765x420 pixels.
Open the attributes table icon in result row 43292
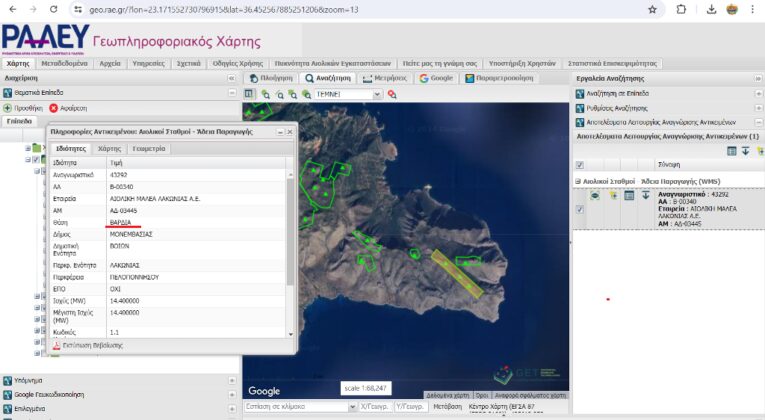629,196
